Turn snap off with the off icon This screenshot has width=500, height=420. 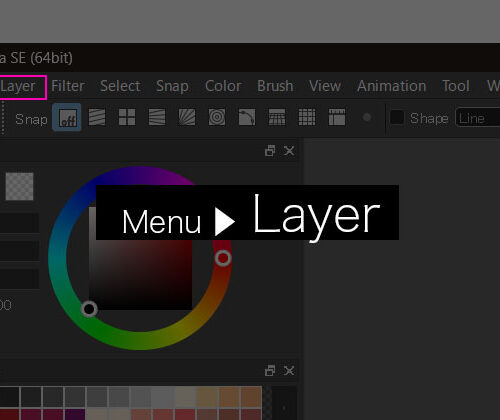pyautogui.click(x=67, y=117)
